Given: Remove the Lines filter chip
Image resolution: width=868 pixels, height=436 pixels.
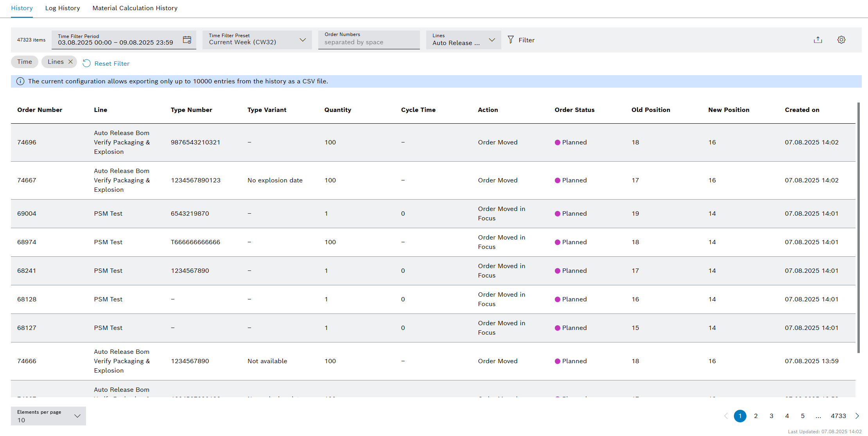Looking at the screenshot, I should (71, 62).
